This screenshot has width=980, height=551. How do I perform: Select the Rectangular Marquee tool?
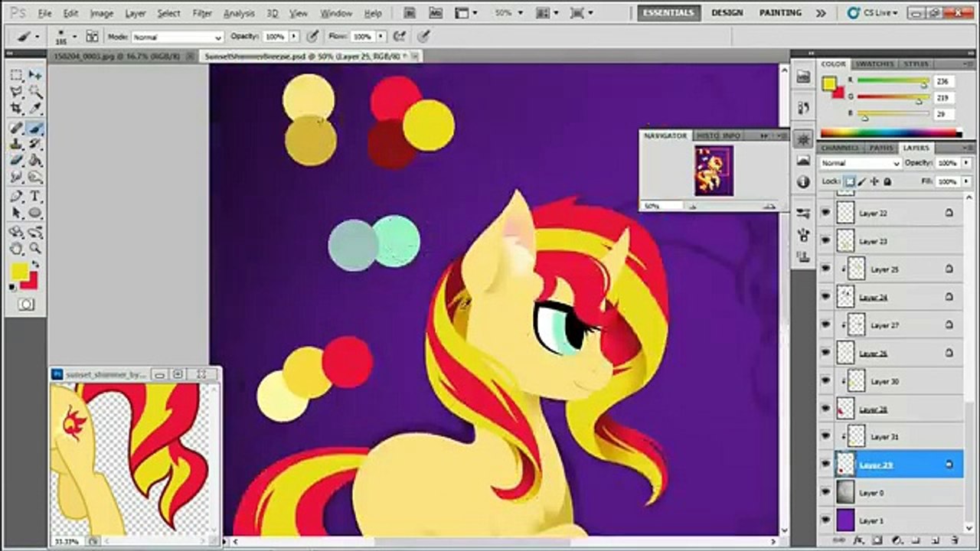click(x=16, y=75)
